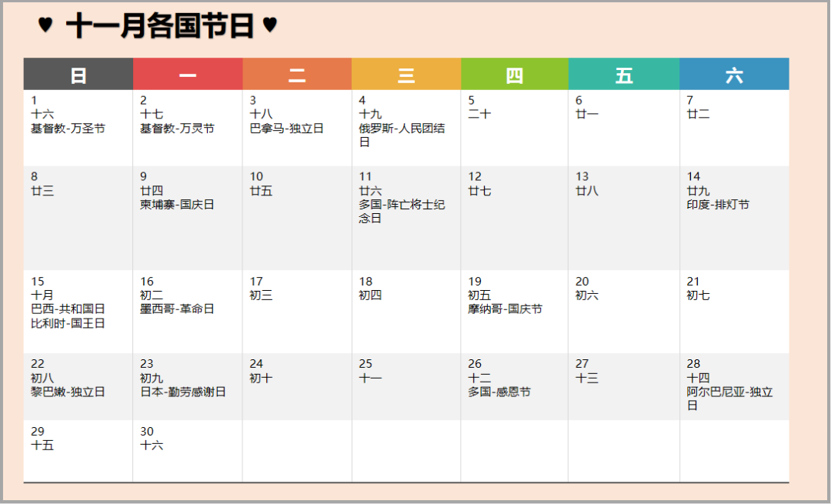Click the text 墨西哥-革命日
This screenshot has height=504, width=831.
(x=177, y=309)
